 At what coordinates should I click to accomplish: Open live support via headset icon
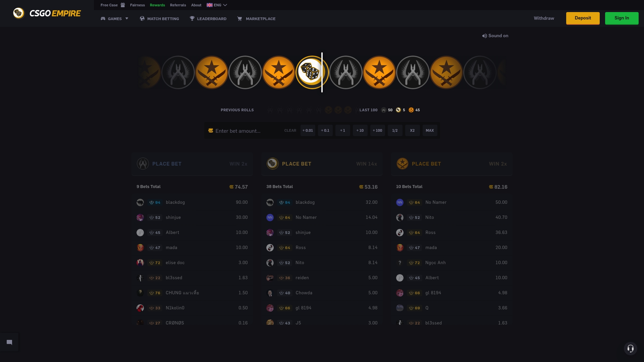[x=630, y=348]
